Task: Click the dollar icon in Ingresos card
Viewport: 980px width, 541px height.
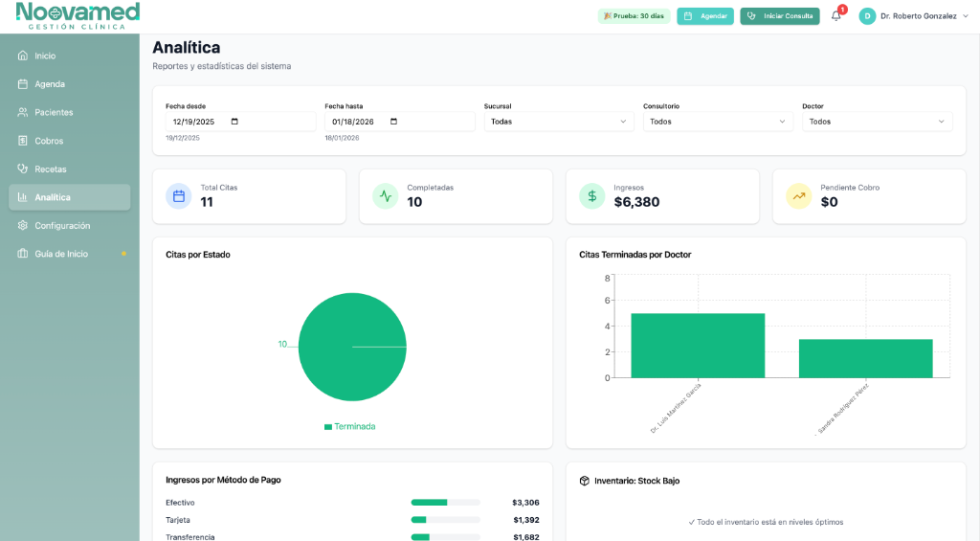Action: [591, 196]
